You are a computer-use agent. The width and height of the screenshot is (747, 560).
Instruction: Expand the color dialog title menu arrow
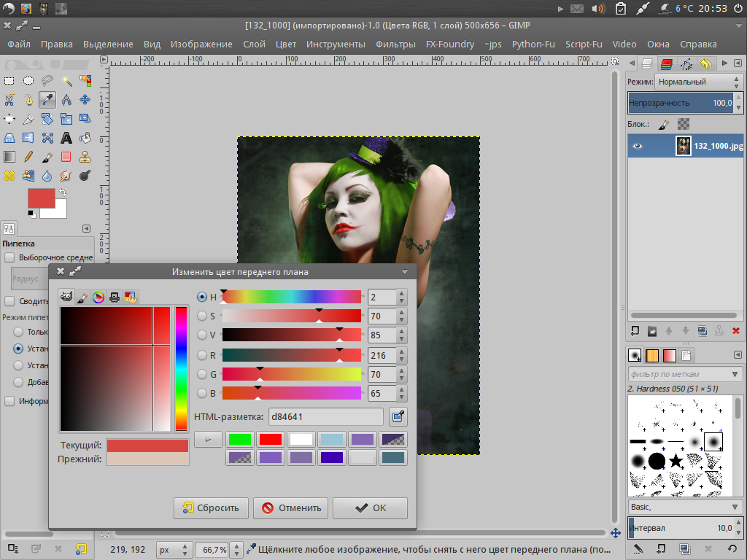(404, 272)
